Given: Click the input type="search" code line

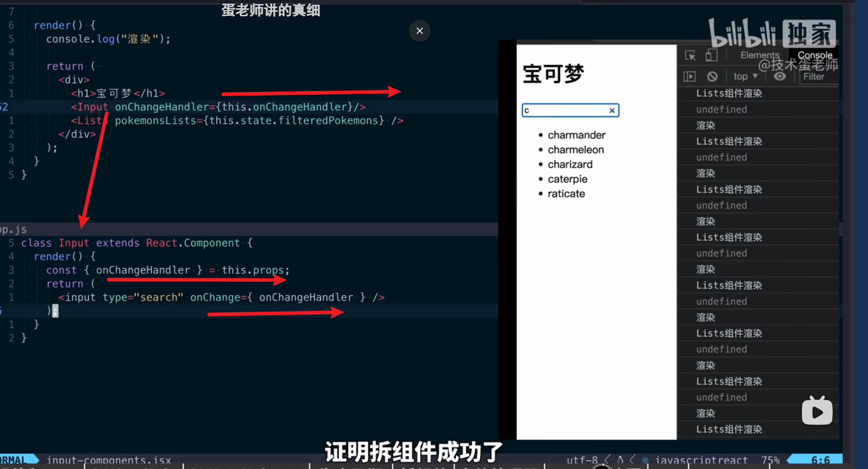Looking at the screenshot, I should point(221,297).
